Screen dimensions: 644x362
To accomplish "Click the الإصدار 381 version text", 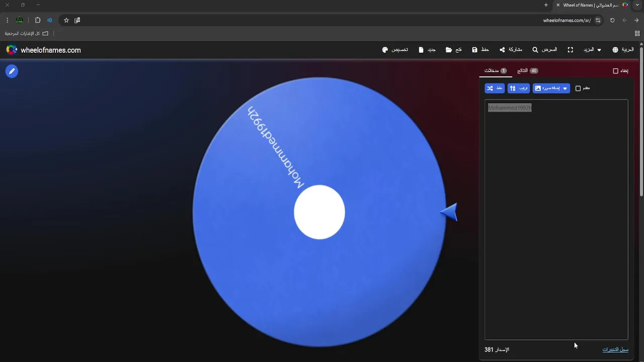I will 497,349.
